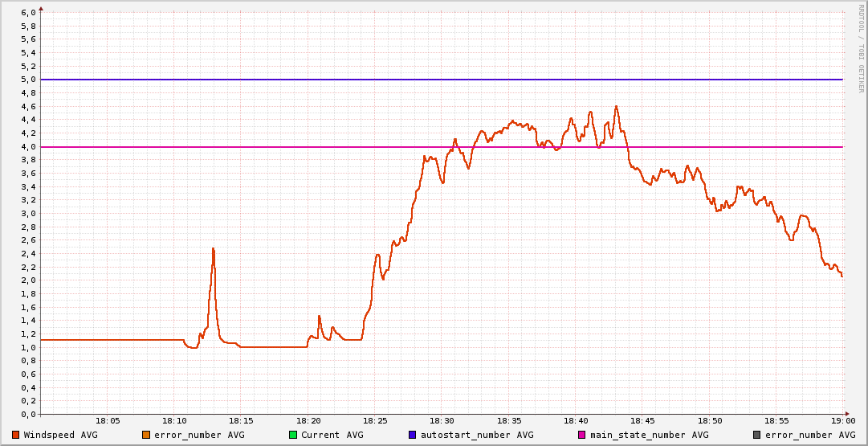Click the orange error_number legend swatch
This screenshot has height=446, width=868.
point(145,435)
